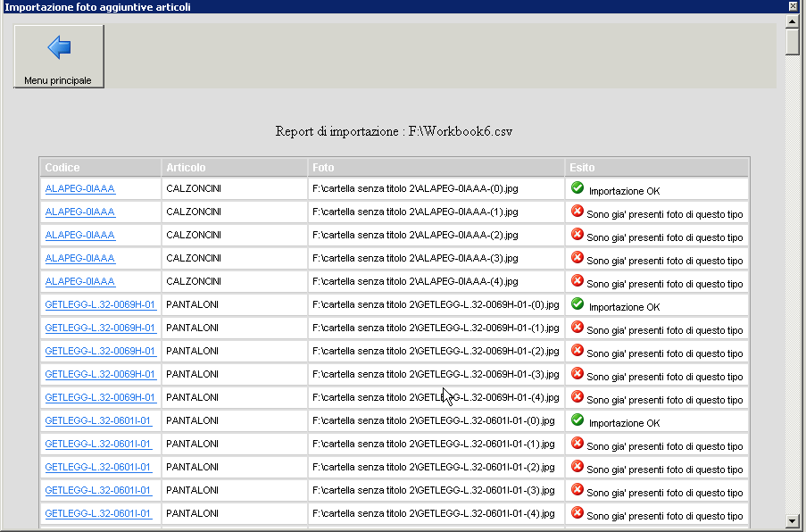Viewport: 806px width, 532px height.
Task: Open GETLEGG-L.32-0601I-01 link in the (4).jpg row
Action: pos(98,513)
